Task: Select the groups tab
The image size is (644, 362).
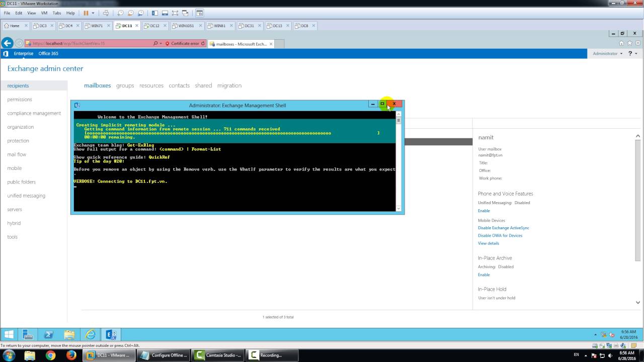Action: 125,85
